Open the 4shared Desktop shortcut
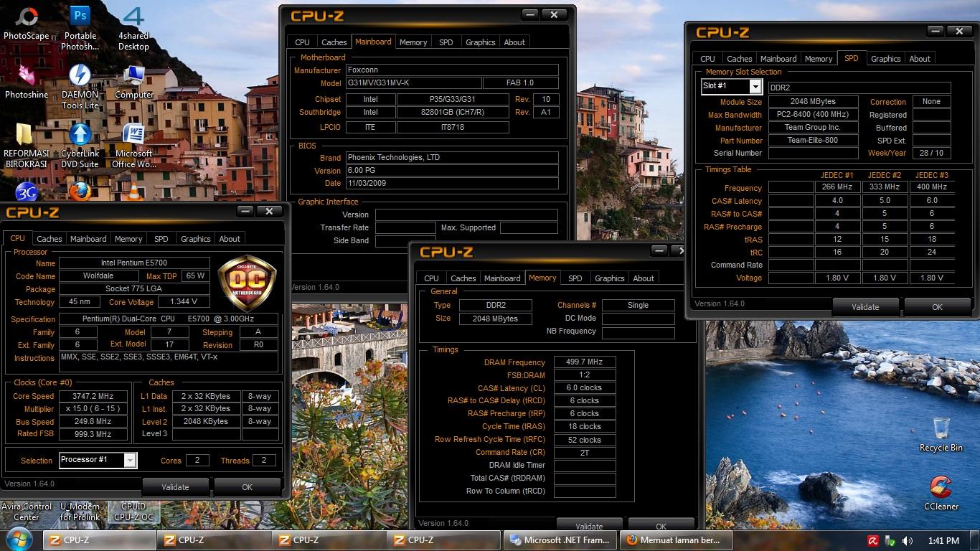980x551 pixels. 133,28
